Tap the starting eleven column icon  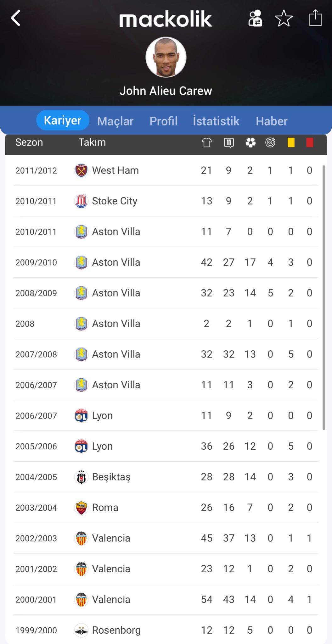coord(229,143)
